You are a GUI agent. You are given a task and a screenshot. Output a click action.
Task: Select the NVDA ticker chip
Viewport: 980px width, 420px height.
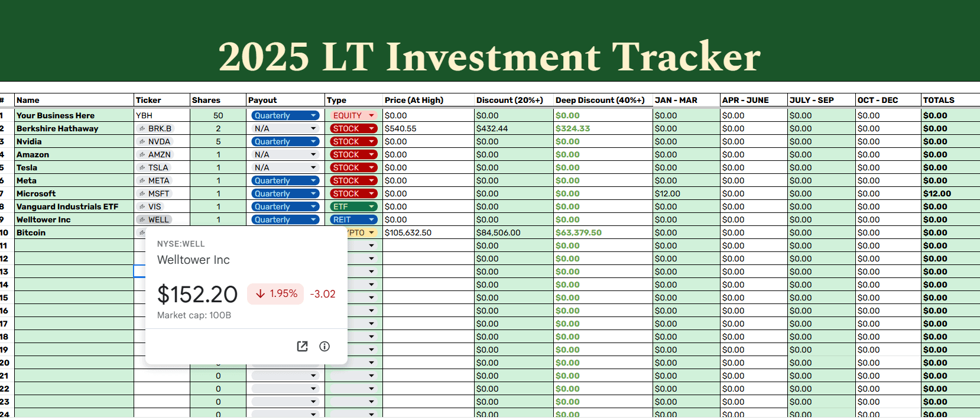(155, 141)
